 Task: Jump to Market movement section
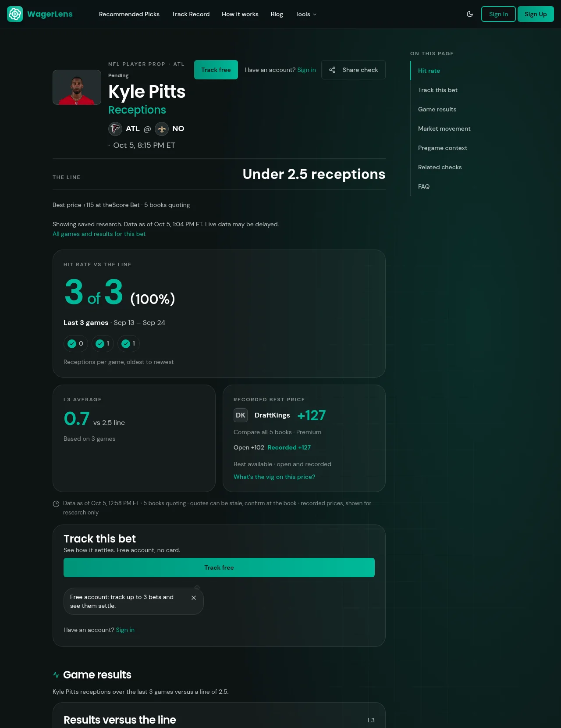pos(444,128)
